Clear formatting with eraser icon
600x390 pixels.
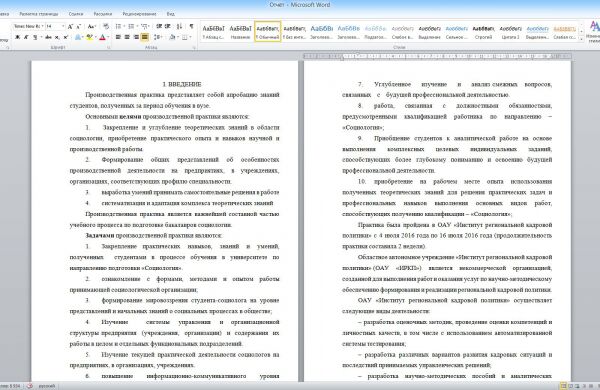pos(106,26)
